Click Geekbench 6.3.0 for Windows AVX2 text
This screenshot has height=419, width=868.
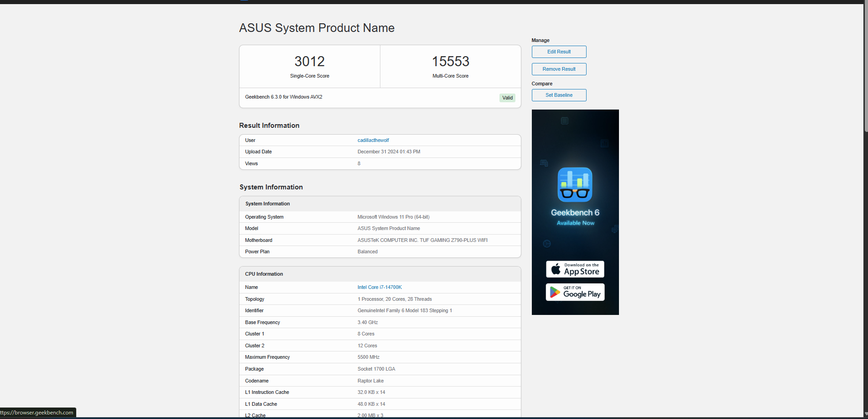[284, 97]
